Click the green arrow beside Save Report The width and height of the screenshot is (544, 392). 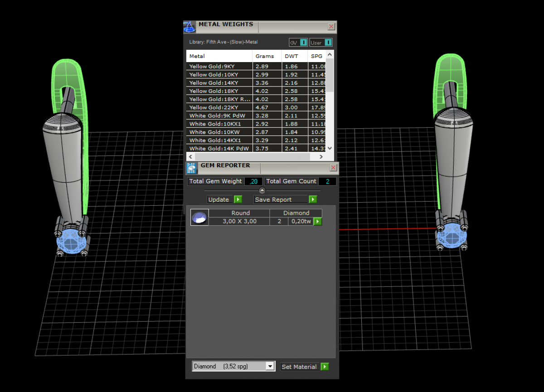click(x=312, y=199)
